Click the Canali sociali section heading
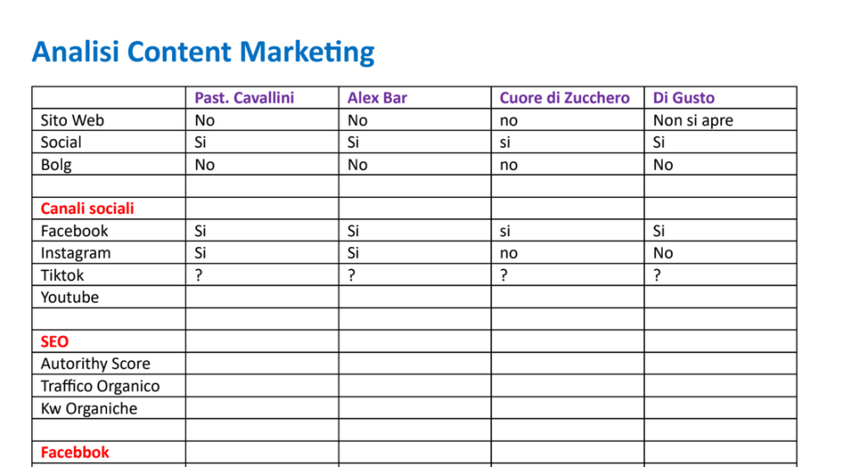Viewport: 868px width, 467px height. click(87, 208)
